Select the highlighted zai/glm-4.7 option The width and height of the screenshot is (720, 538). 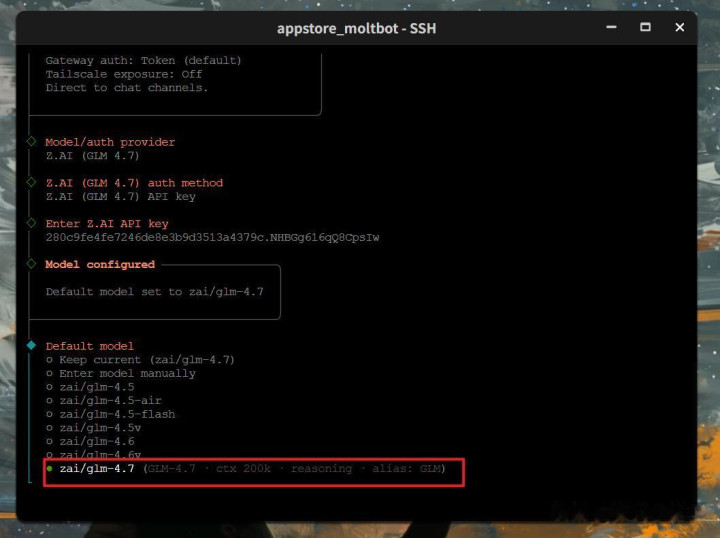96,469
